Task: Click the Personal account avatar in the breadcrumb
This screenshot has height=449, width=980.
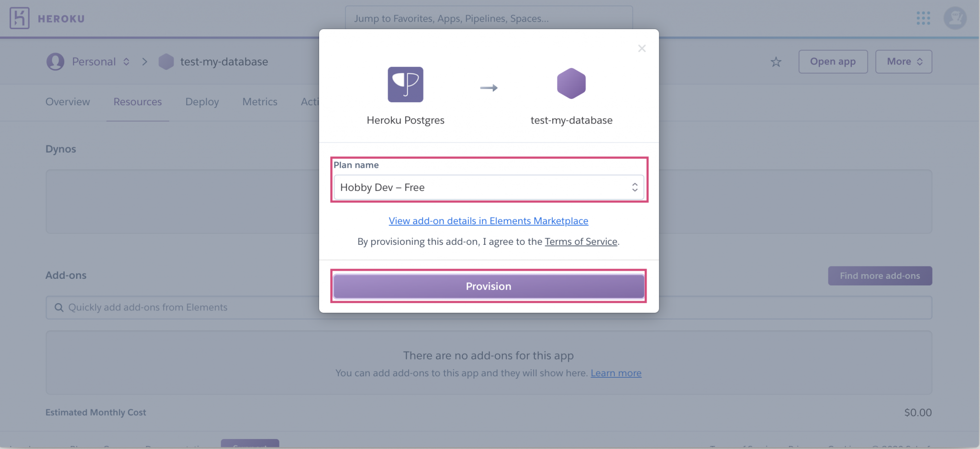Action: pos(56,61)
